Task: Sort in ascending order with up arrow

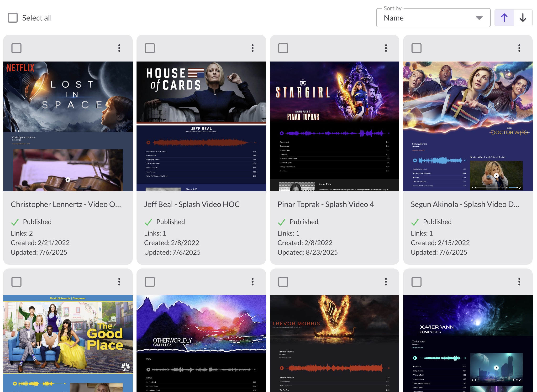Action: (x=504, y=18)
